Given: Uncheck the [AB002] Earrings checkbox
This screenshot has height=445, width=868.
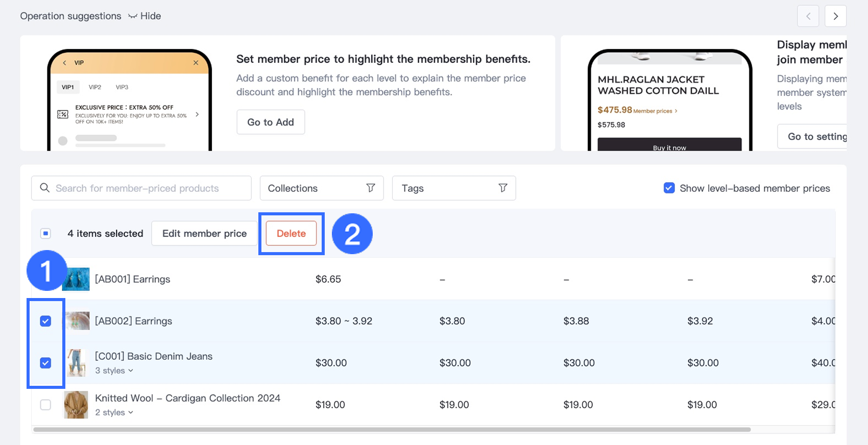Looking at the screenshot, I should click(45, 321).
